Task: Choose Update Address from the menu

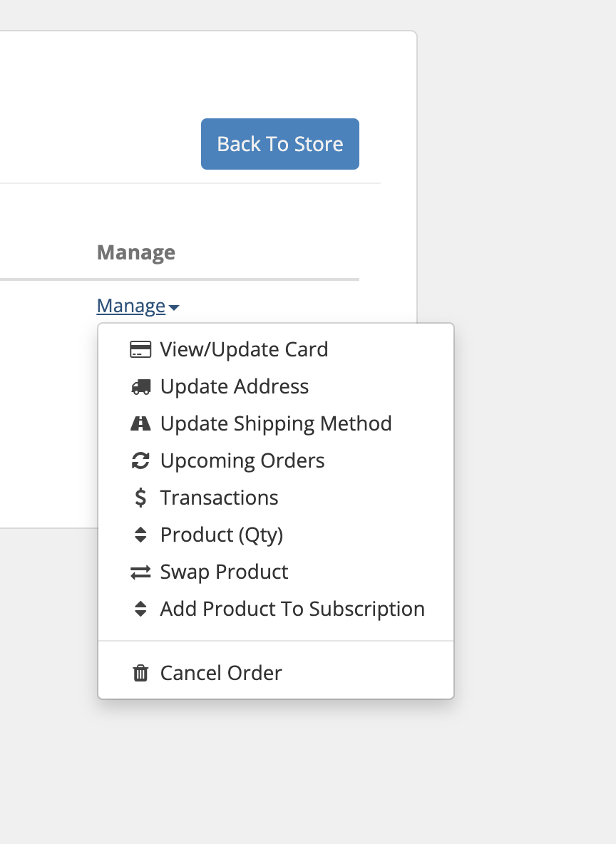Action: click(235, 387)
